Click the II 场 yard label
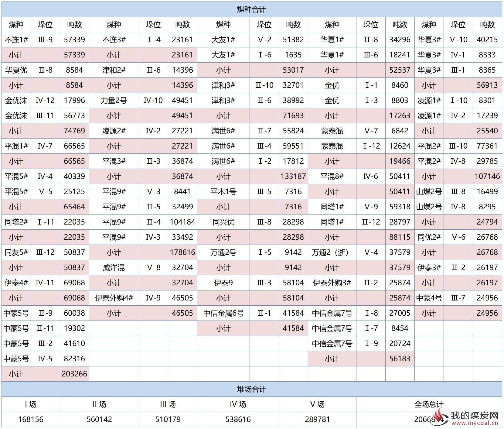Screen dimensions: 504x429 pyautogui.click(x=99, y=404)
